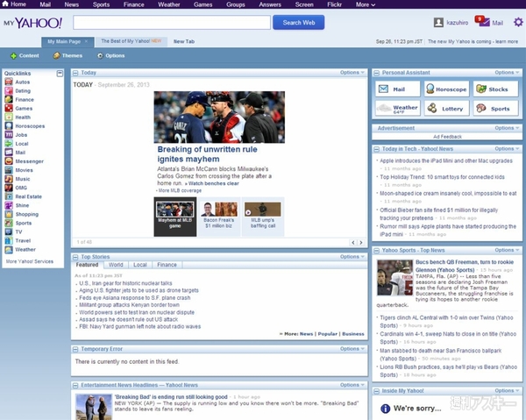Open Horoscope in Personal Assistant
Screen dimensions: 526x420
[x=446, y=89]
